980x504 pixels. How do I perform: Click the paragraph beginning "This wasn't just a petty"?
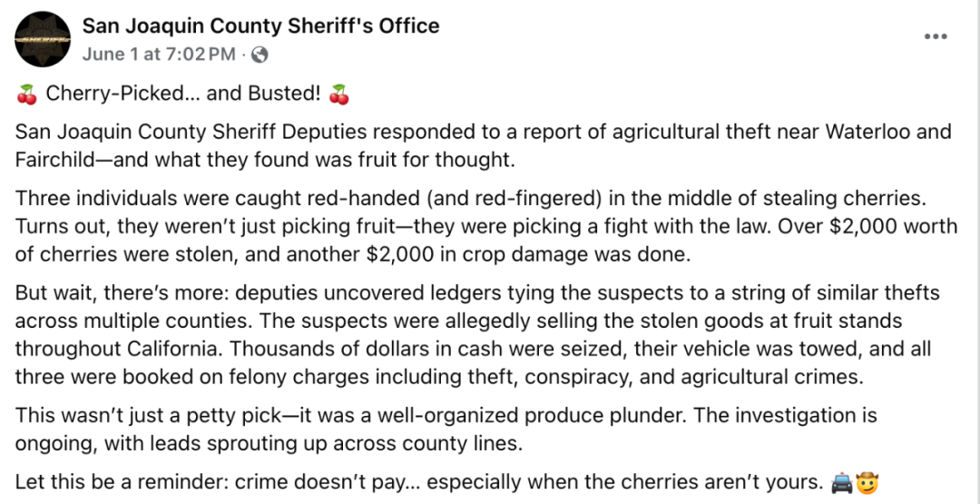pos(446,429)
